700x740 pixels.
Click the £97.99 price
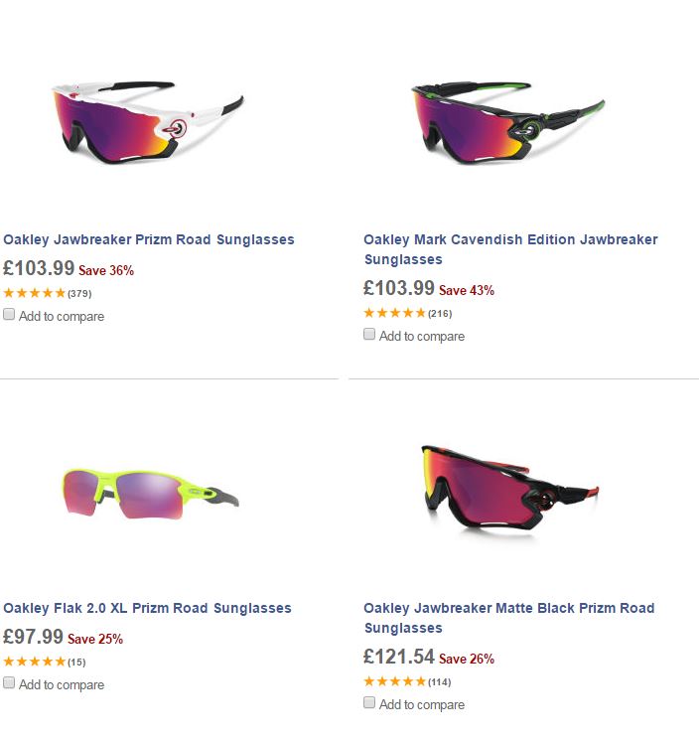[x=33, y=637]
